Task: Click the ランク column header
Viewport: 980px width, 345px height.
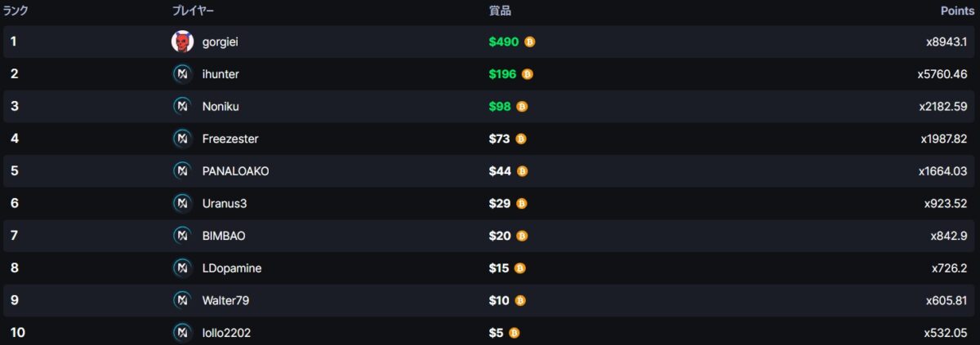Action: pyautogui.click(x=16, y=11)
